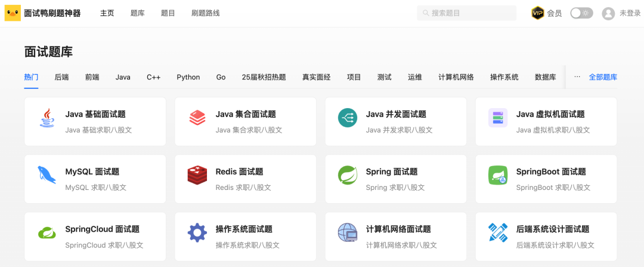Switch to the 前端 tab

[92, 77]
